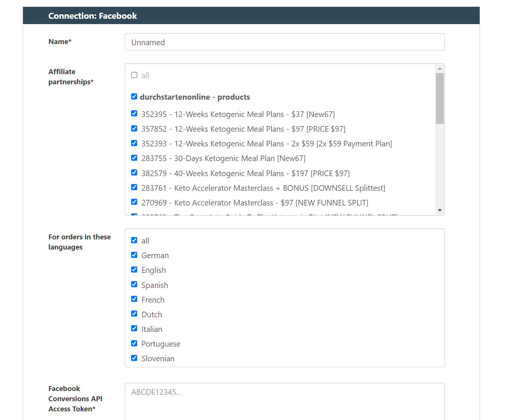Disable the English language option

pyautogui.click(x=134, y=270)
